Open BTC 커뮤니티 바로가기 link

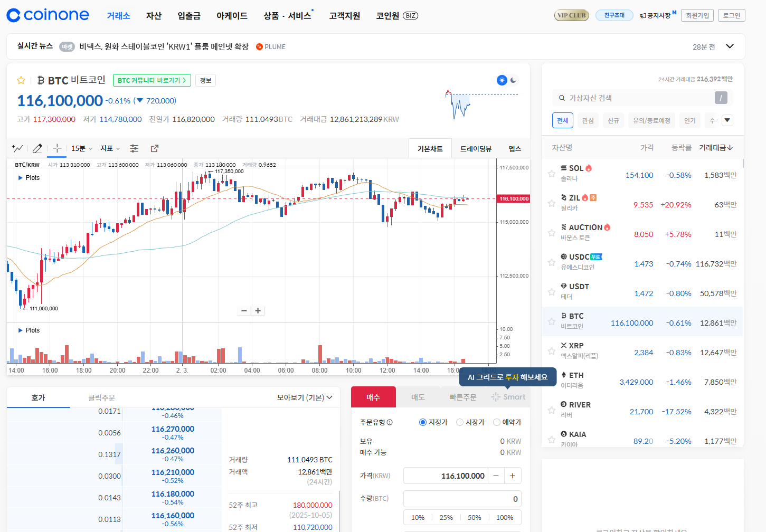tap(152, 80)
